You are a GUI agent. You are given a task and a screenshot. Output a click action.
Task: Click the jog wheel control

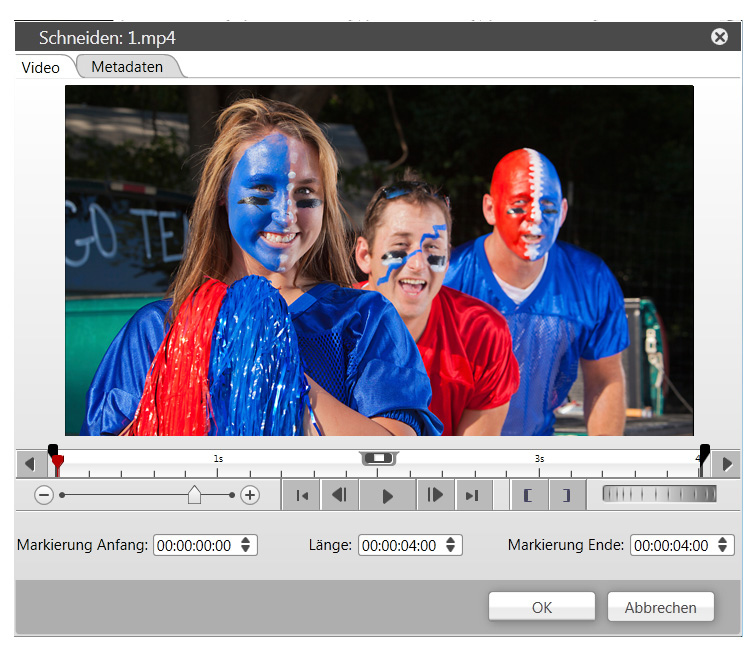[x=659, y=494]
